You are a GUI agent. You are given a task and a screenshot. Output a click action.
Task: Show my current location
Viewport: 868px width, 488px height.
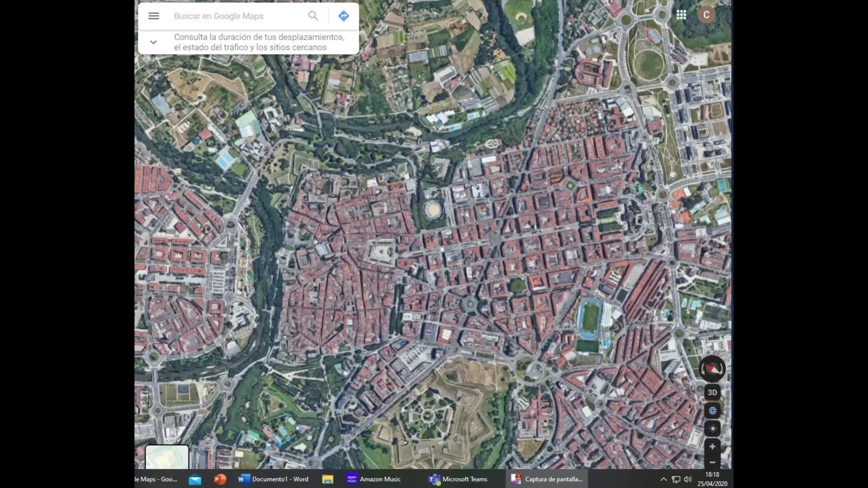click(x=712, y=428)
